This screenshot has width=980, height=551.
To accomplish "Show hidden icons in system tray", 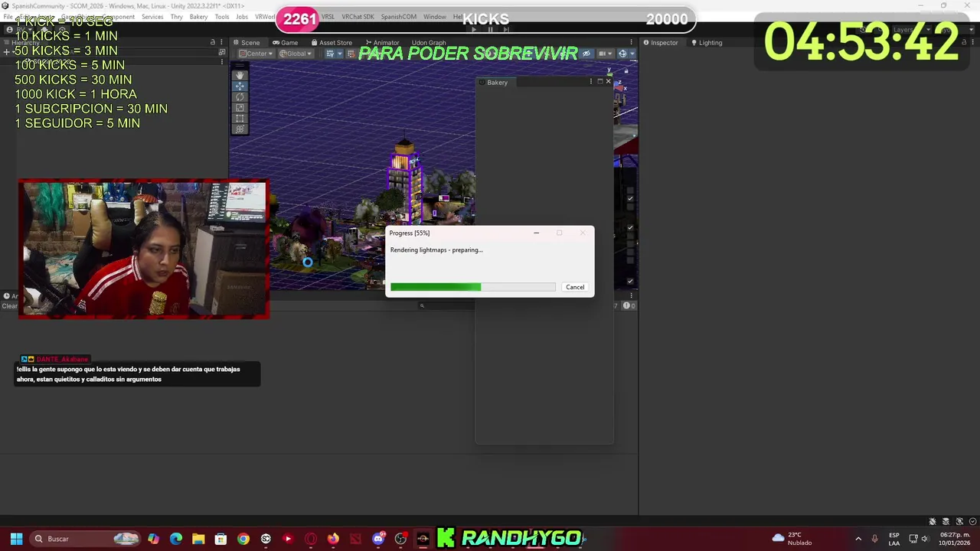I will 858,539.
